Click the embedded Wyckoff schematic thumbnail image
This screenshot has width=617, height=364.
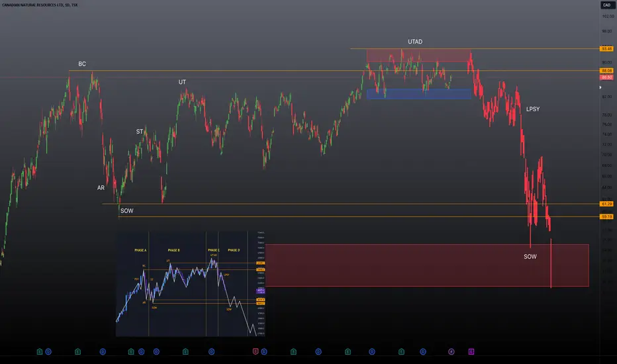[191, 284]
